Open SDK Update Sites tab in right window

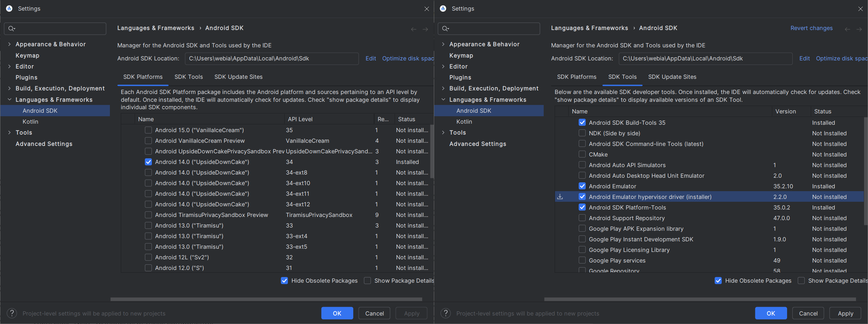click(672, 77)
